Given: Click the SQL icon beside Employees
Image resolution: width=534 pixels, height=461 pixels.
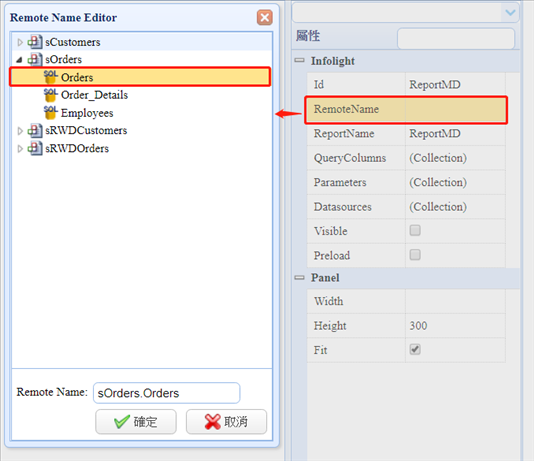Looking at the screenshot, I should click(50, 113).
